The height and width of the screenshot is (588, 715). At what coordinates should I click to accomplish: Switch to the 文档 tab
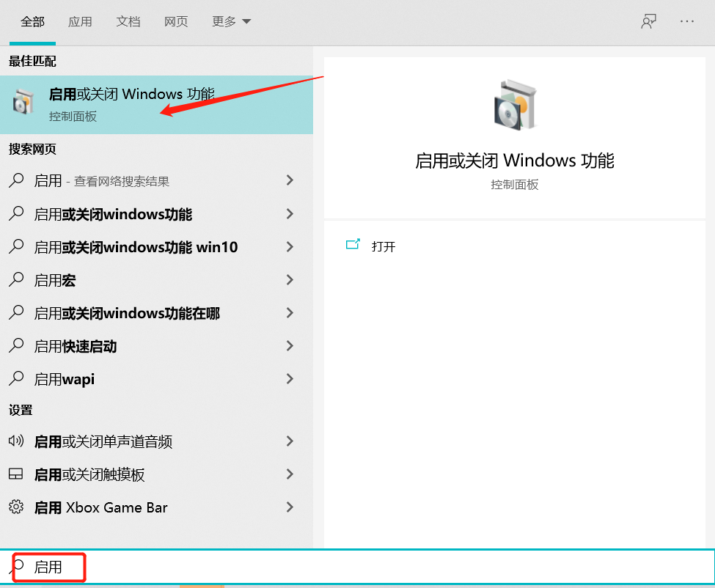[x=128, y=22]
